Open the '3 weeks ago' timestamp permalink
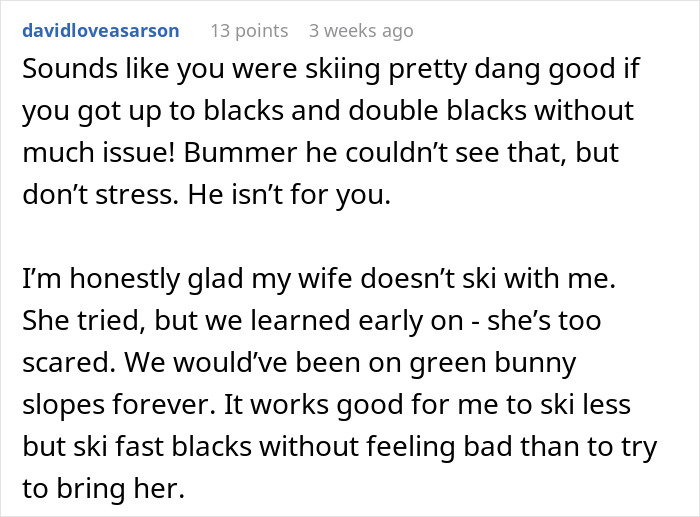The width and height of the screenshot is (700, 517). tap(361, 31)
